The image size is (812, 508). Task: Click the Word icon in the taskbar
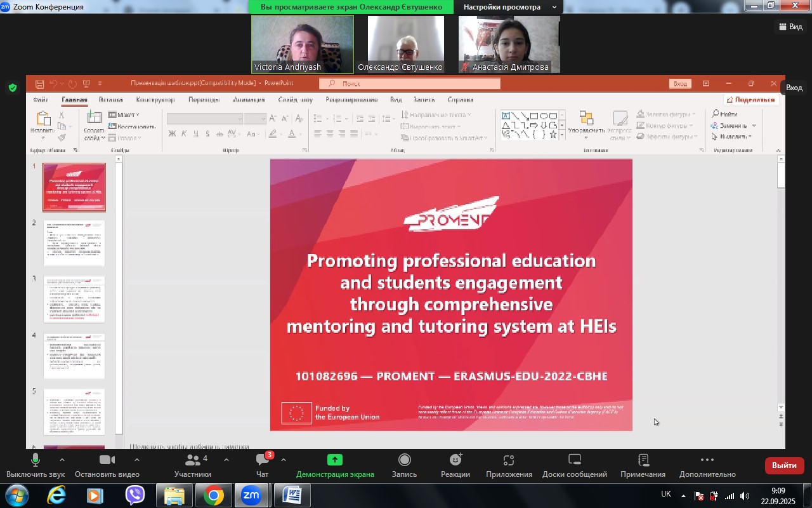[x=292, y=495]
